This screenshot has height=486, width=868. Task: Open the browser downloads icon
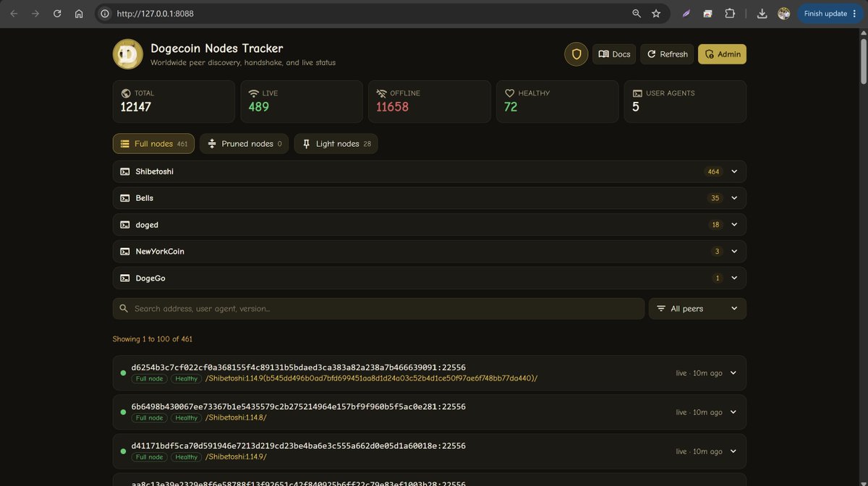click(762, 14)
